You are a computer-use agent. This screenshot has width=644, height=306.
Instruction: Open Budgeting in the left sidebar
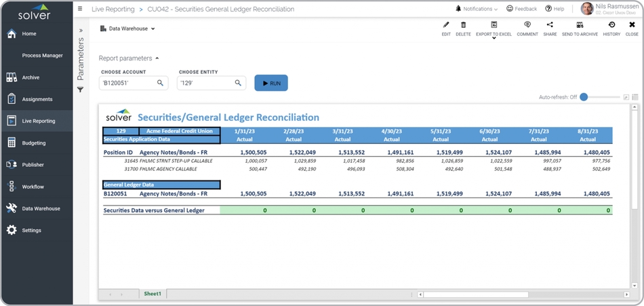tap(34, 143)
